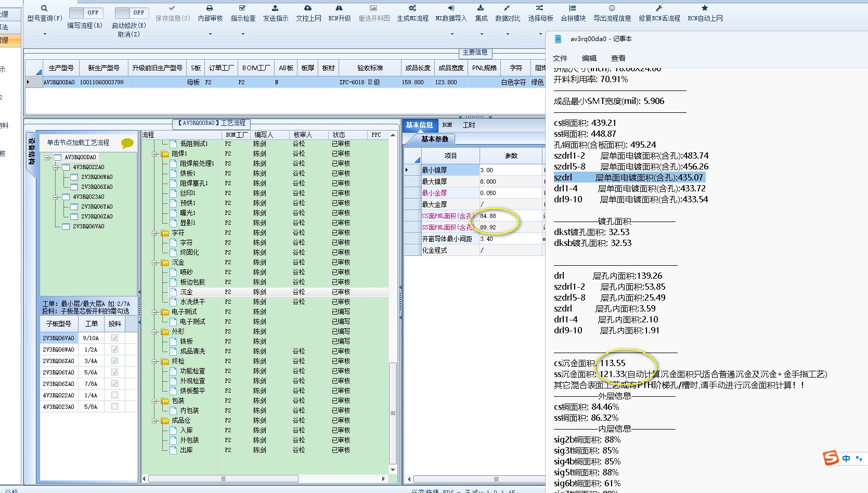Open the 数据对比 compare tool

pos(507,8)
